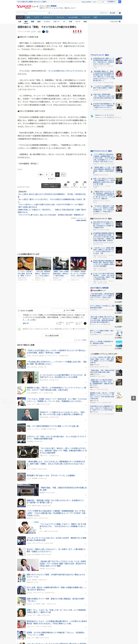Viewport: 138px width, 644px height.
Task: Share the article on X from header
Action: pos(44,32)
